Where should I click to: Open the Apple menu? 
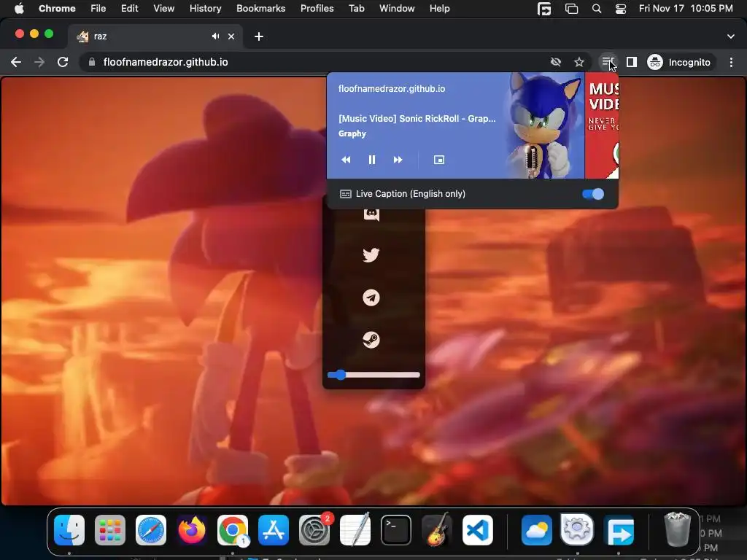pyautogui.click(x=19, y=8)
